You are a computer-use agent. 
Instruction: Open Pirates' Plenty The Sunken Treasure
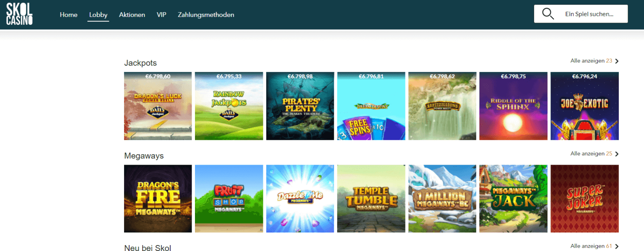300,106
